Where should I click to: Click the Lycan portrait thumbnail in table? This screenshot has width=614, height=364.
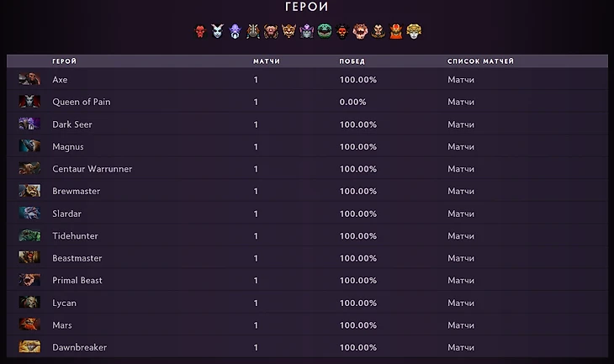tap(29, 302)
